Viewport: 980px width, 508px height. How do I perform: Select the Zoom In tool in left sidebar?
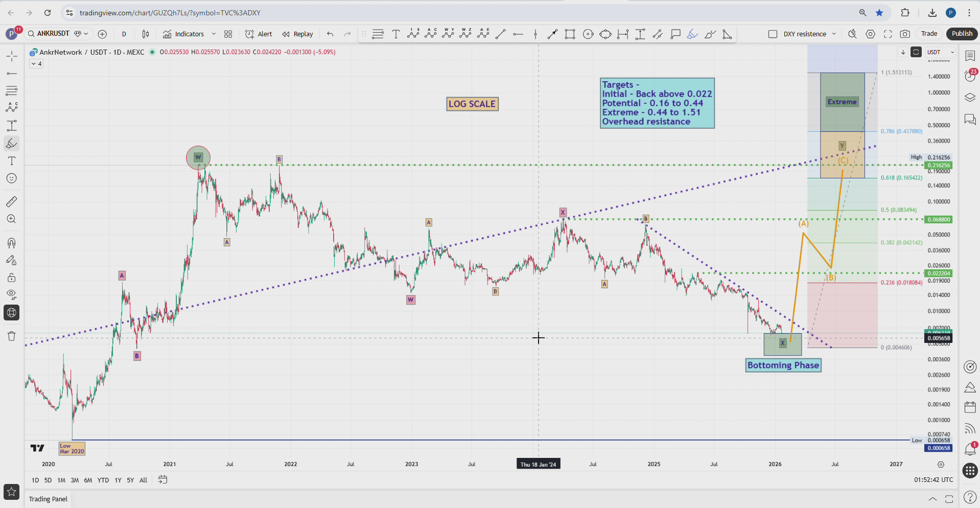(11, 219)
